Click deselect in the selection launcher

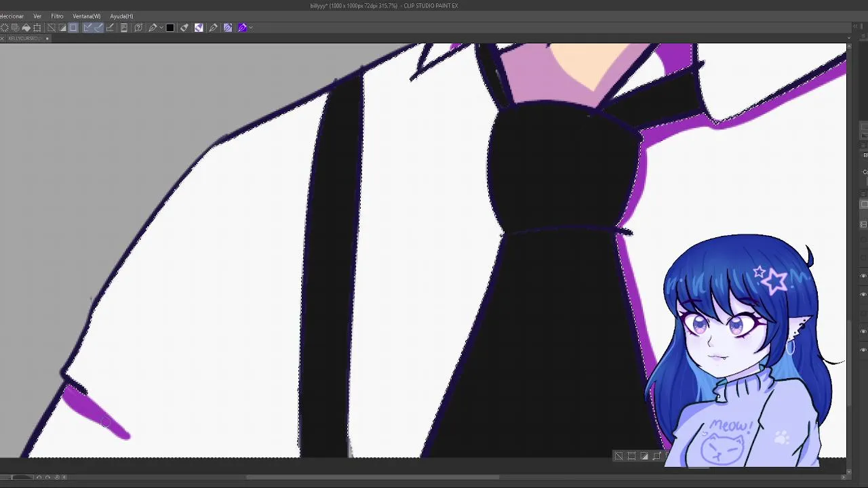click(x=618, y=456)
